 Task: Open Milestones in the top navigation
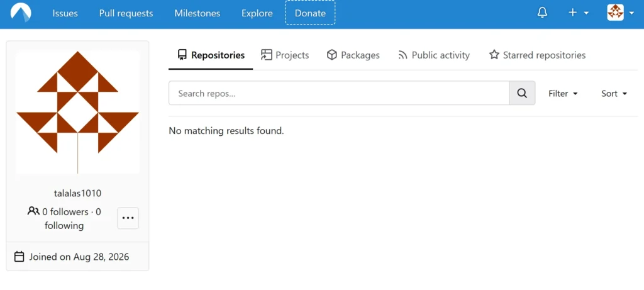pos(197,13)
